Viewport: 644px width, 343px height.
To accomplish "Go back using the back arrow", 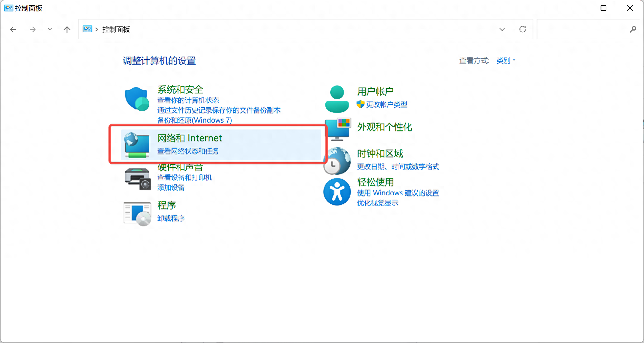I will [x=13, y=29].
